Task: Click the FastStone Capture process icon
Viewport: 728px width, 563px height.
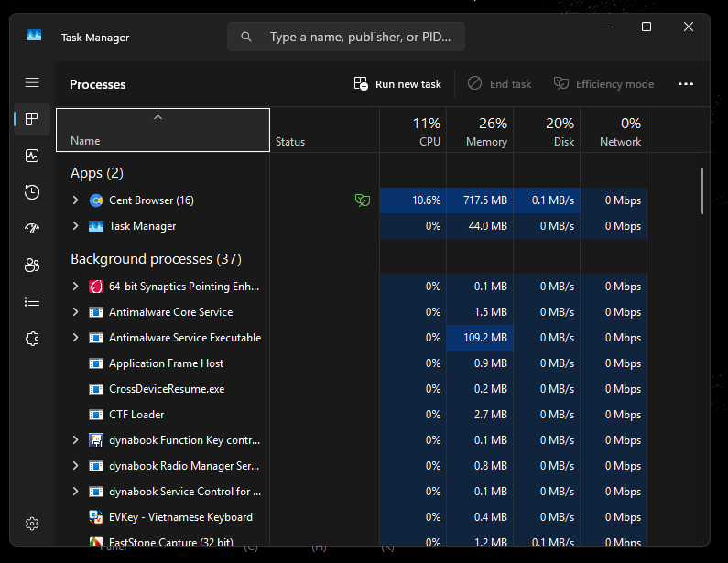Action: coord(96,541)
